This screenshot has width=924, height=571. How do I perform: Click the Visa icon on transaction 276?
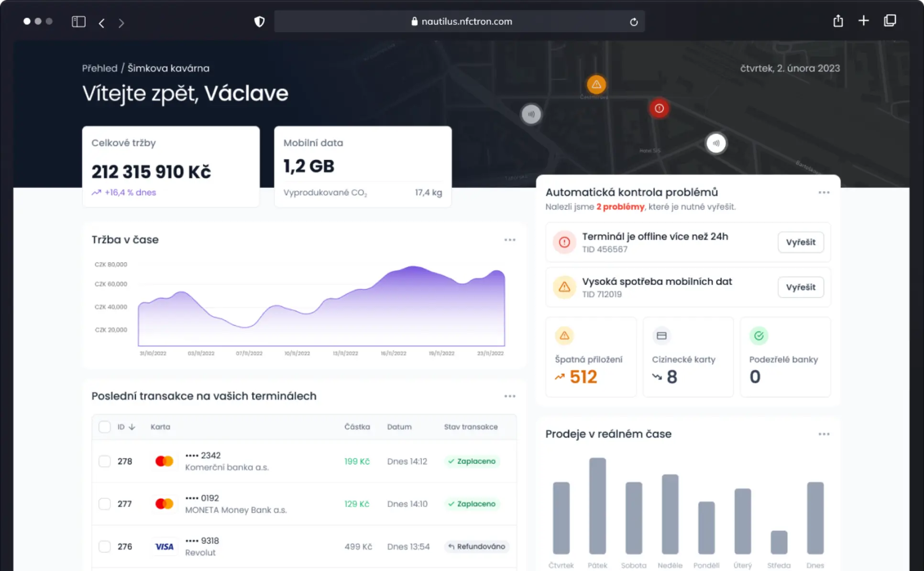click(x=164, y=546)
